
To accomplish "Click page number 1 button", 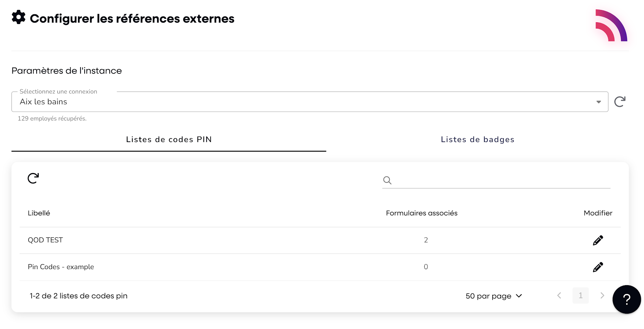I will tap(581, 296).
